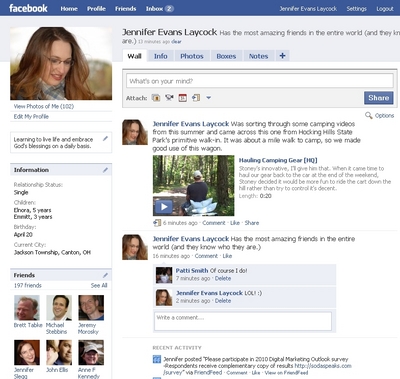Focus the Write a comment field
Image resolution: width=400 pixels, height=379 pixels.
[243, 321]
